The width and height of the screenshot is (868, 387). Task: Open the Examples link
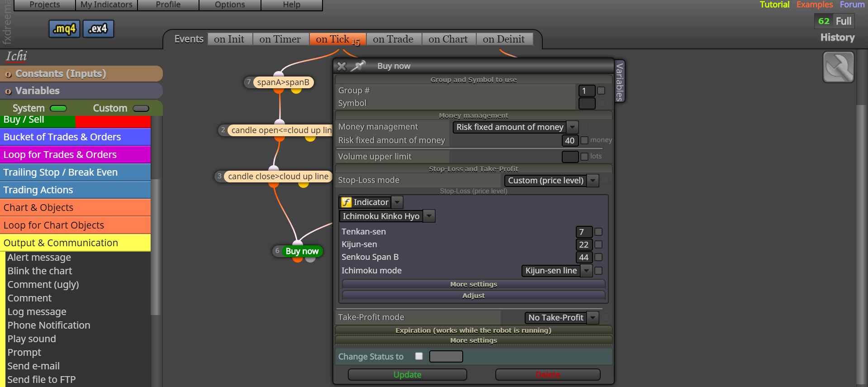coord(815,5)
